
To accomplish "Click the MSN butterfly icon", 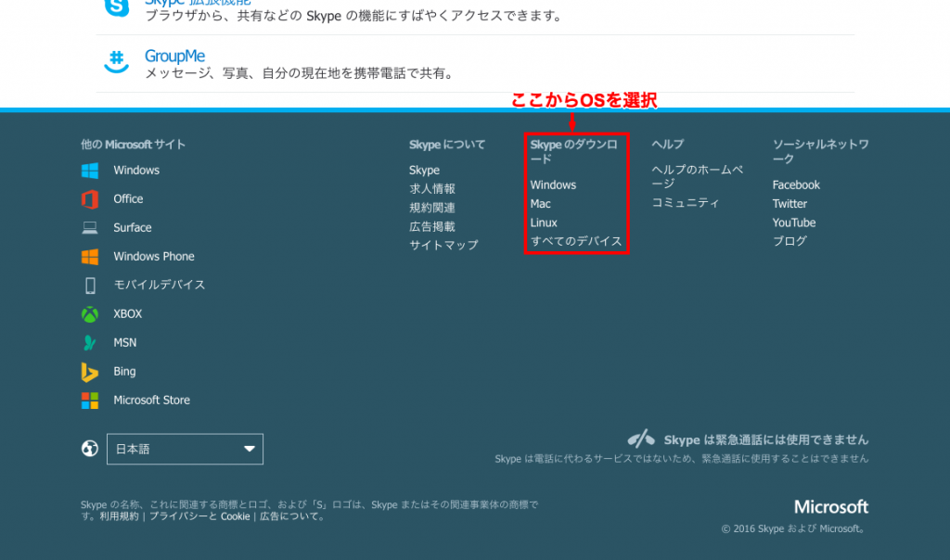I will pyautogui.click(x=90, y=343).
